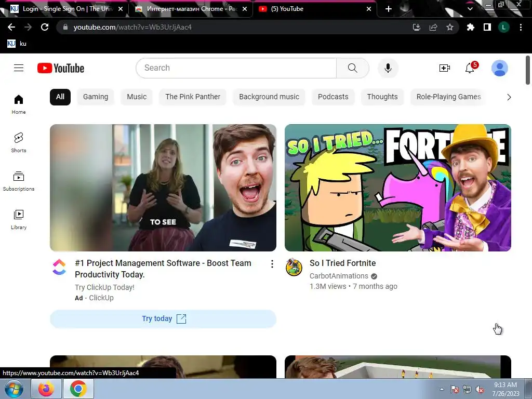Screen dimensions: 532x399
Task: Select the Music filter chip
Action: (137, 97)
